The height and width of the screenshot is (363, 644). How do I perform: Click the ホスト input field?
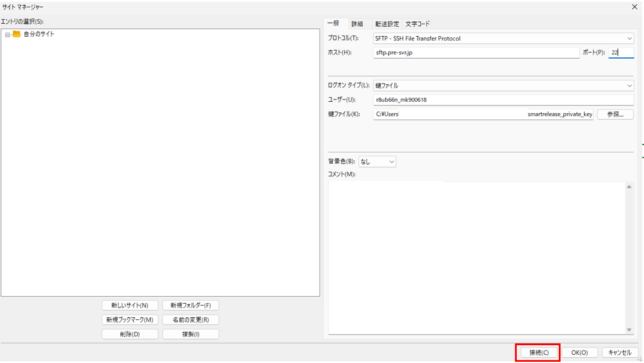point(476,53)
